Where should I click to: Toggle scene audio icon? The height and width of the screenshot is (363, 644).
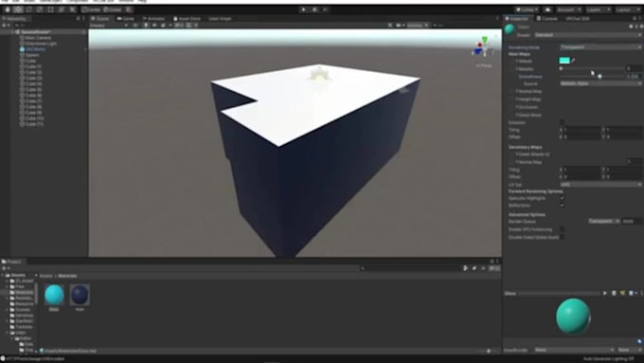(x=154, y=26)
